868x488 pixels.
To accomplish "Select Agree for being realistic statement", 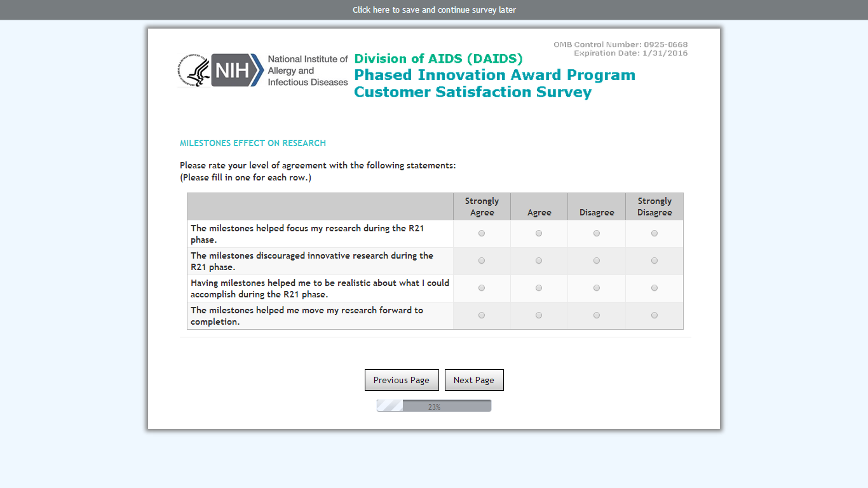I will pyautogui.click(x=539, y=288).
